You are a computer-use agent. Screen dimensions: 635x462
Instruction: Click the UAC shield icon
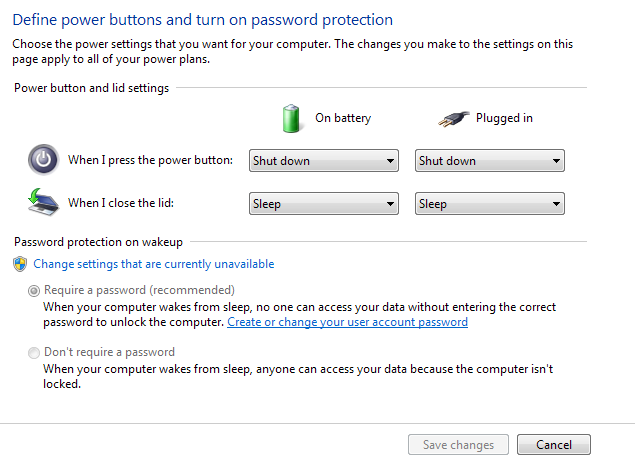21,264
